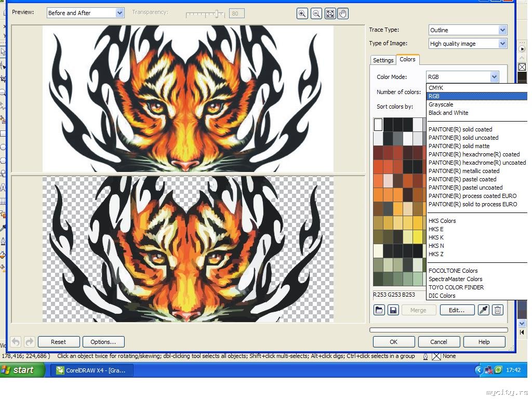Select PANTONE(R) solid uncoated option
Viewport: 532px width, 399px height.
click(x=477, y=138)
